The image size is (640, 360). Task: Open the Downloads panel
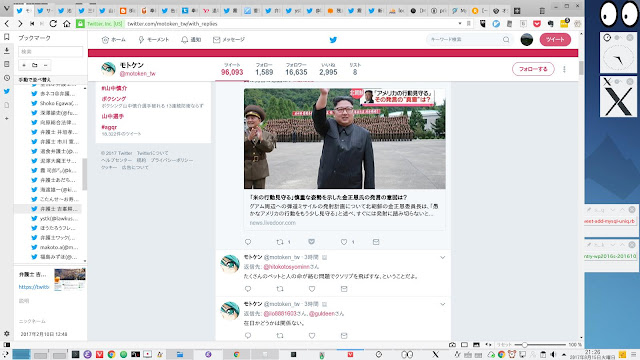pos(7,51)
